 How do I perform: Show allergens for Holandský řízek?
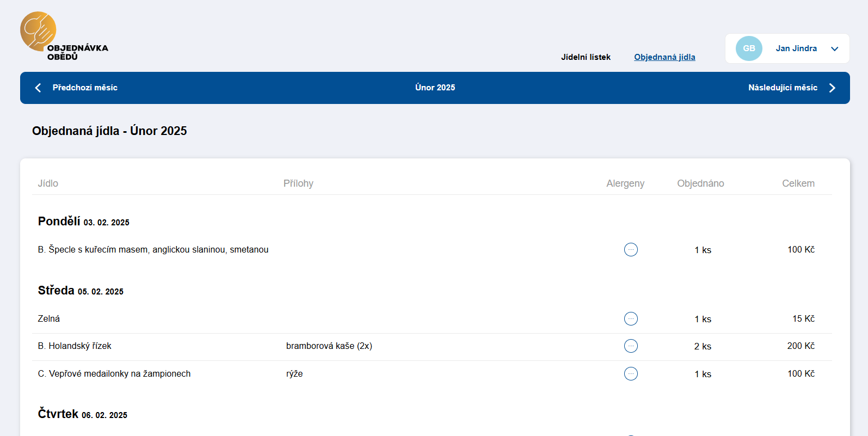(631, 346)
